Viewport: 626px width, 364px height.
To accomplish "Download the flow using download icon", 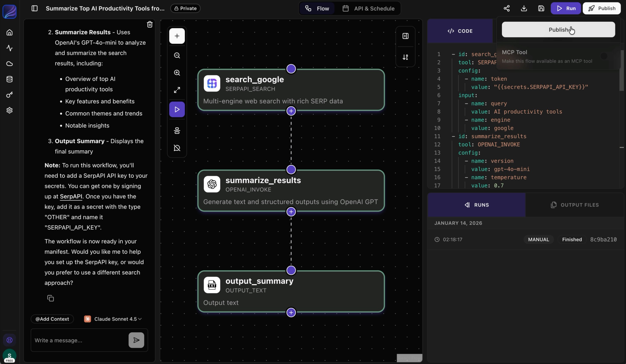I will (524, 8).
